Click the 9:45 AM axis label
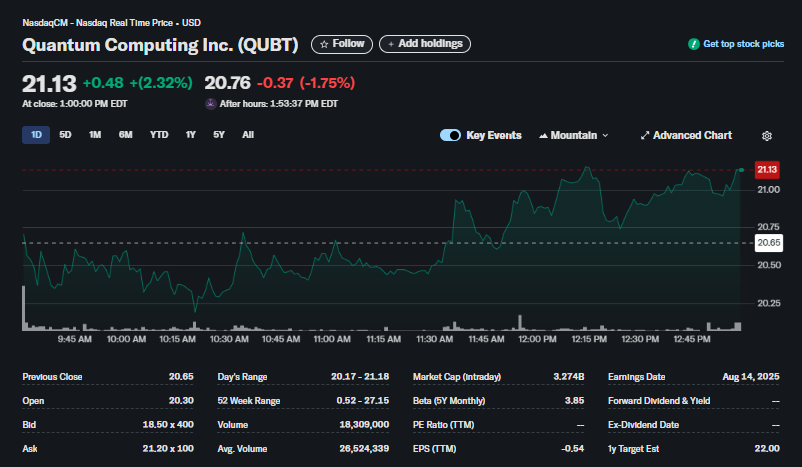 (x=75, y=339)
